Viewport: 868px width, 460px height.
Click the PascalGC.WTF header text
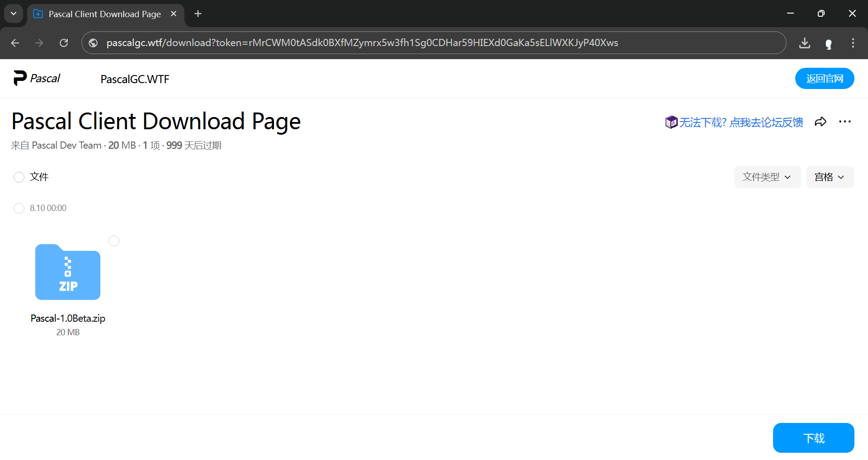(x=135, y=79)
